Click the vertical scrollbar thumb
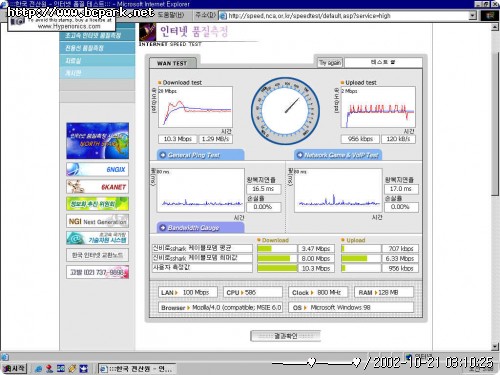Screen dimensions: 500x375 (495, 123)
